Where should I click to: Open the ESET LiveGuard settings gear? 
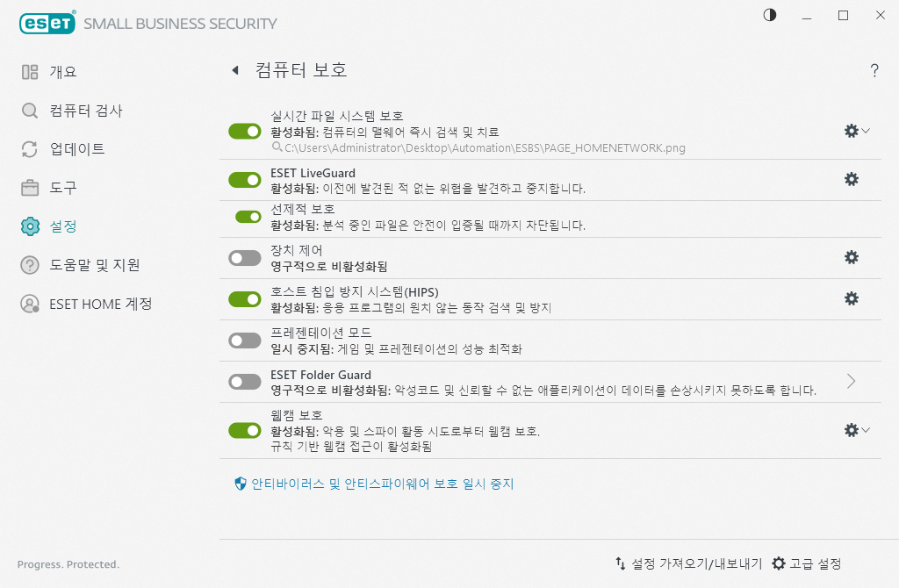(851, 179)
